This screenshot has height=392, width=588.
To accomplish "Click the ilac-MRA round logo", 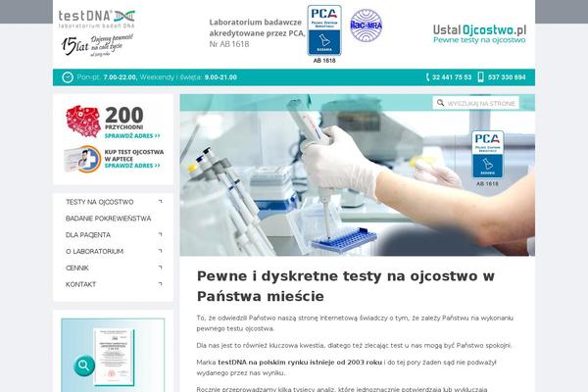I will [366, 25].
